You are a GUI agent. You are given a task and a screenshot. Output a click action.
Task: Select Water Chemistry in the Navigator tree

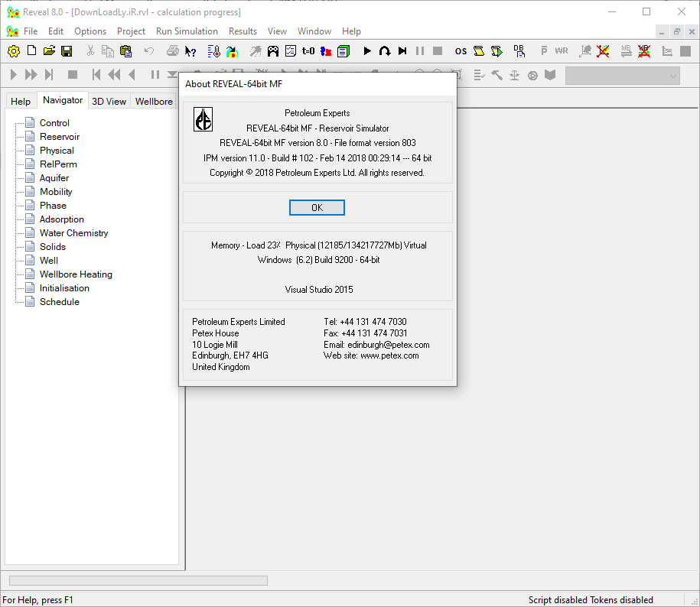(x=73, y=233)
